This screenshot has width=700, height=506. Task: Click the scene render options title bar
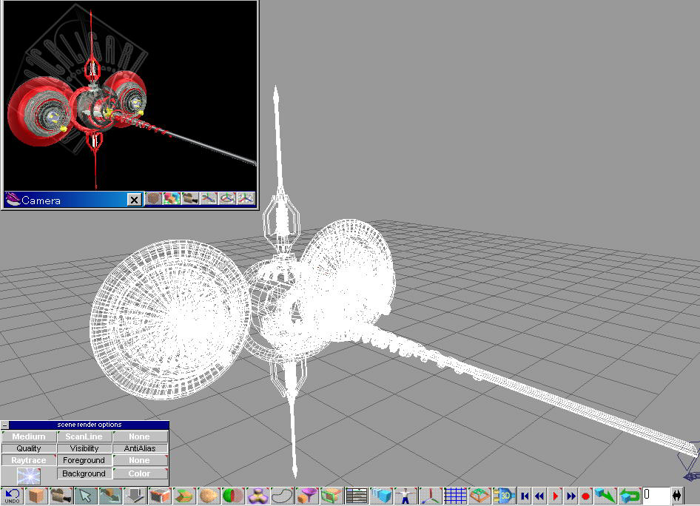[x=89, y=425]
